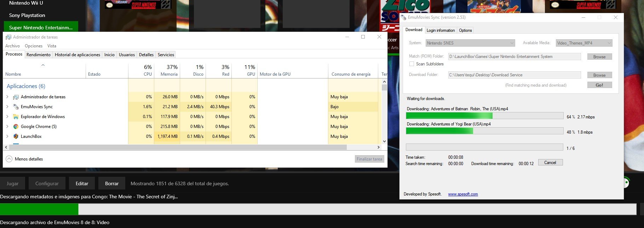Switch to the Servicios tab
Image resolution: width=644 pixels, height=228 pixels.
click(x=166, y=55)
